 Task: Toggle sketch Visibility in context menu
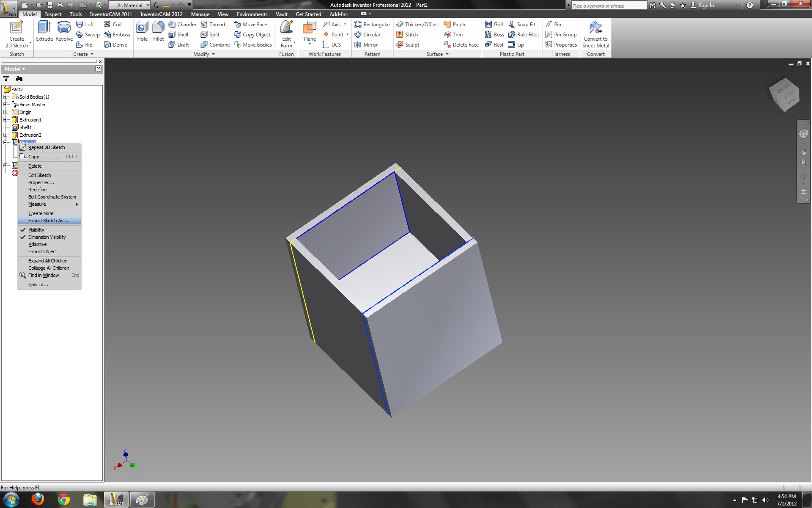click(x=36, y=230)
